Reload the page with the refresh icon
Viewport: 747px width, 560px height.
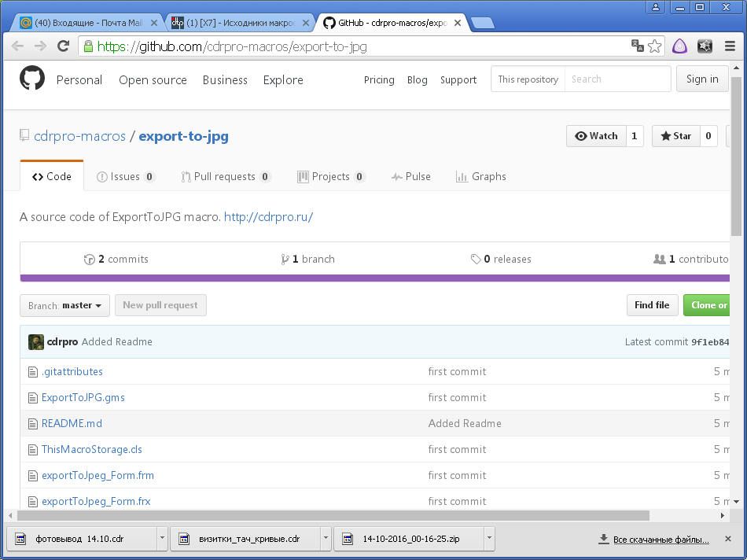click(x=63, y=46)
